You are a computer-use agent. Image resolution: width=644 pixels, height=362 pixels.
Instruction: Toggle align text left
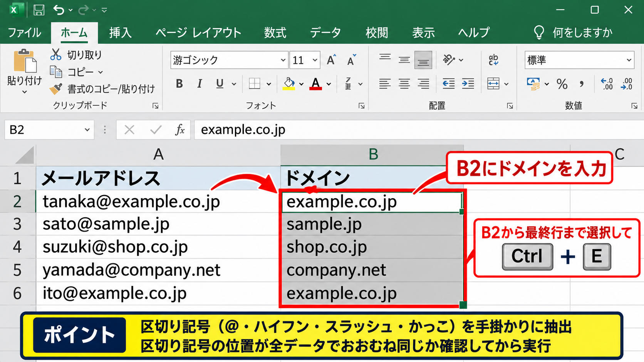click(384, 83)
